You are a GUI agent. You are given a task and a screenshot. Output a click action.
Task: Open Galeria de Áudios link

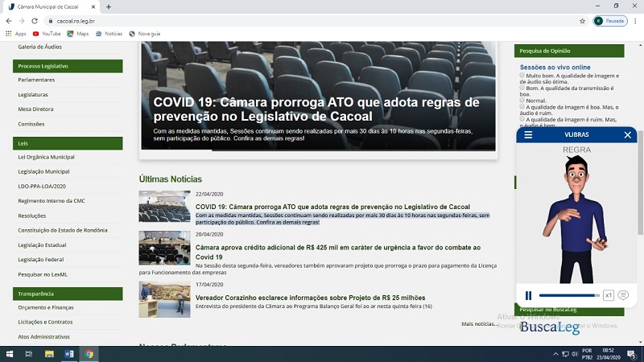pyautogui.click(x=39, y=47)
